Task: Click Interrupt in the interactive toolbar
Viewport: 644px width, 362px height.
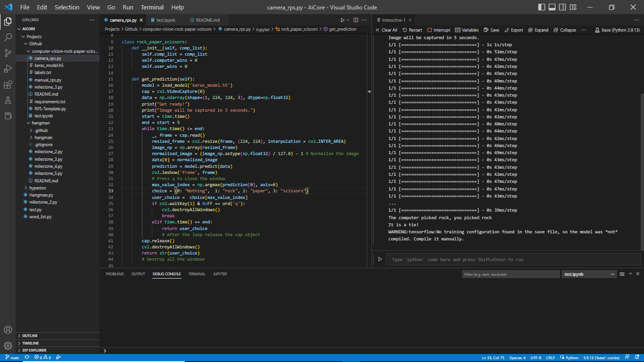Action: coord(438,30)
